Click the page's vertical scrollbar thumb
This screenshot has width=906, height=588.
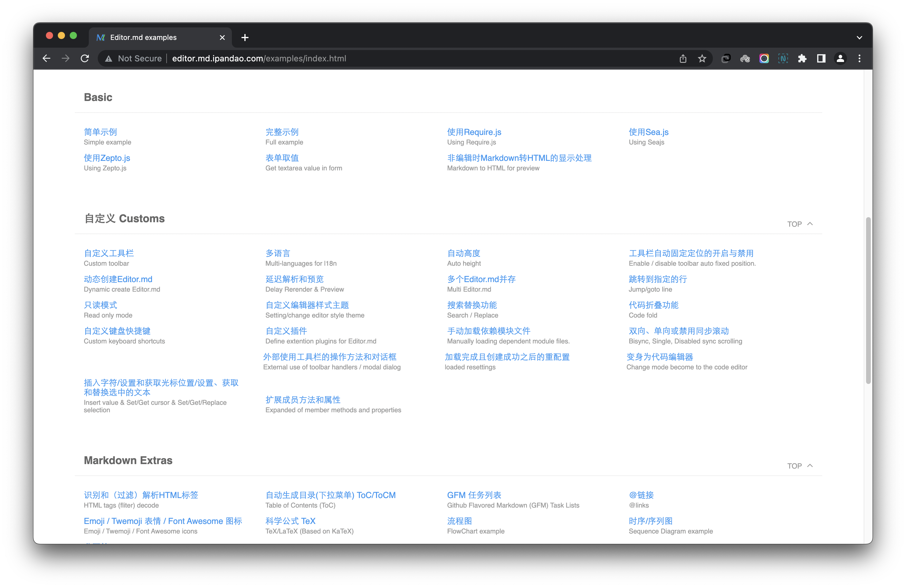[x=868, y=300]
